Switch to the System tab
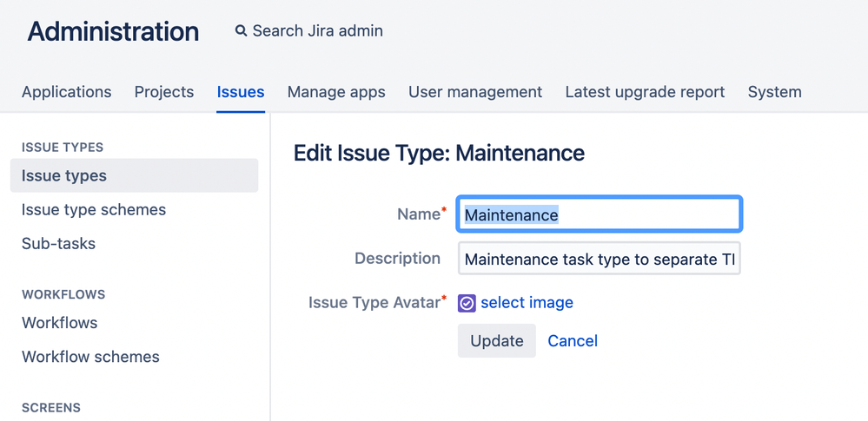The height and width of the screenshot is (421, 868). [774, 92]
